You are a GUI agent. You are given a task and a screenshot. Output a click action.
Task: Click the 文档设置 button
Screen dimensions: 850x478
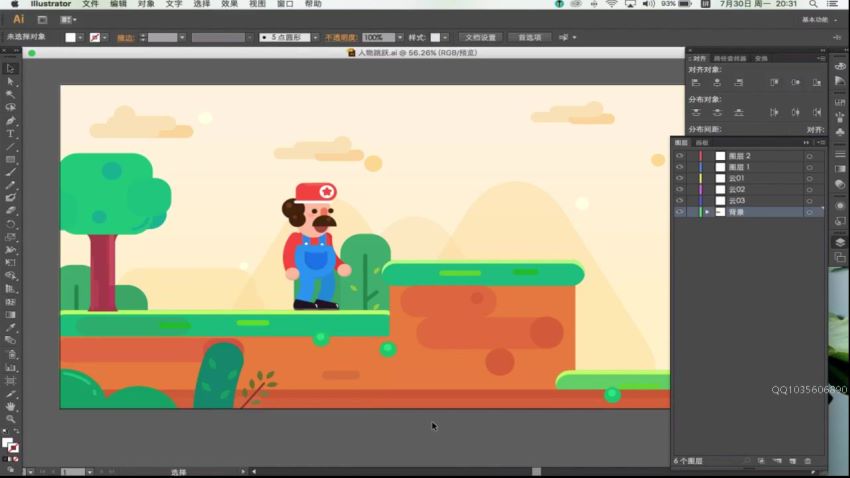(x=481, y=37)
